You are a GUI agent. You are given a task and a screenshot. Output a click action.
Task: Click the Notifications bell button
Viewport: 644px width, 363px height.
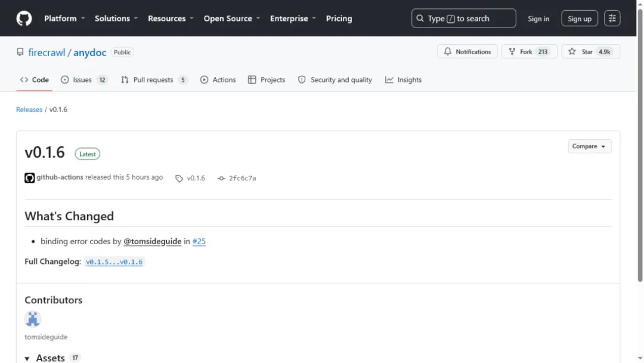[467, 51]
